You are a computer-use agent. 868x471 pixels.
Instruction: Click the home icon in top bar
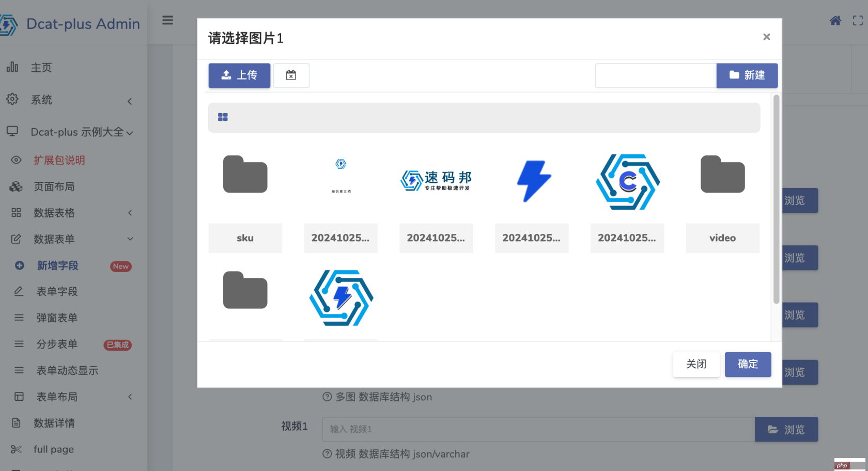pos(835,21)
